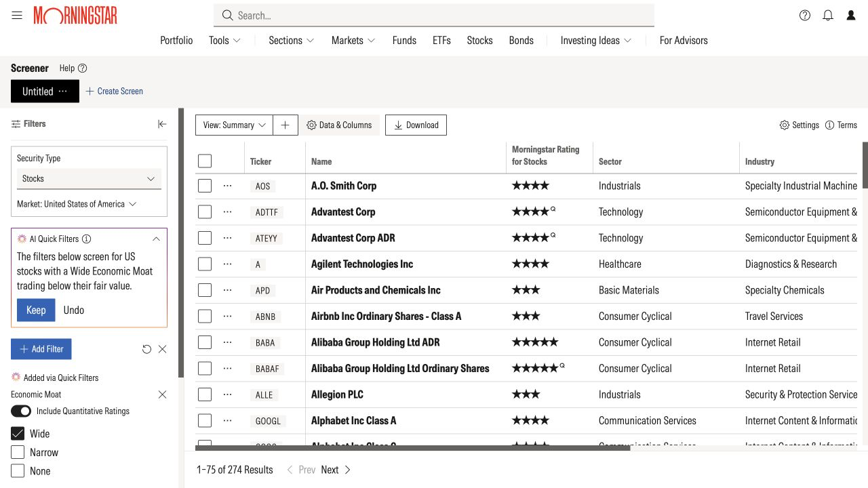Collapse the Filters panel arrow
This screenshot has width=868, height=488.
pyautogui.click(x=162, y=124)
